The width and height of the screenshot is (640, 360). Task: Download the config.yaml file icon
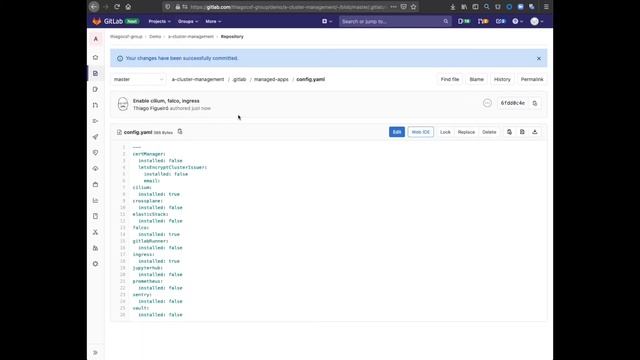point(535,132)
